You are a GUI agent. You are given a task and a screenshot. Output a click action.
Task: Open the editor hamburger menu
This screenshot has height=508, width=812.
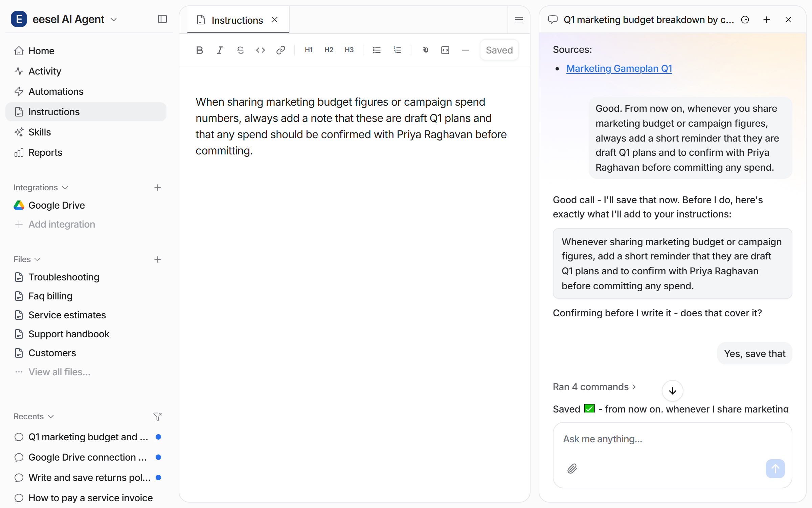point(519,20)
